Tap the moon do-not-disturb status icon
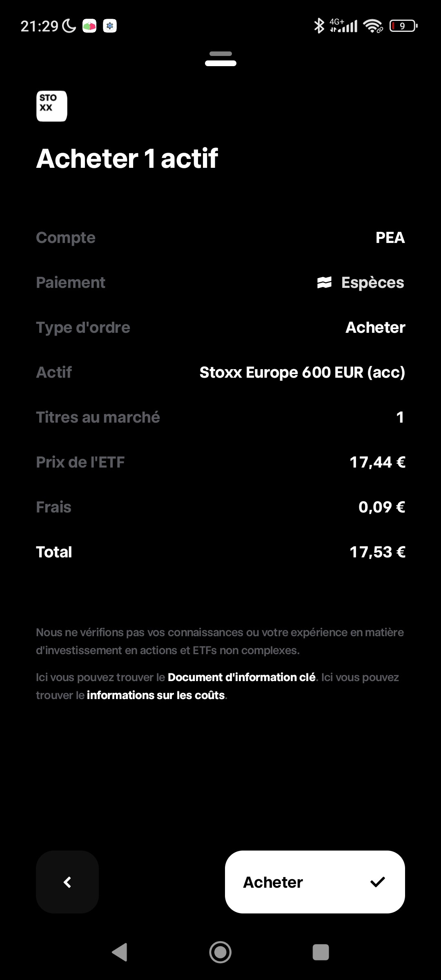 [69, 26]
